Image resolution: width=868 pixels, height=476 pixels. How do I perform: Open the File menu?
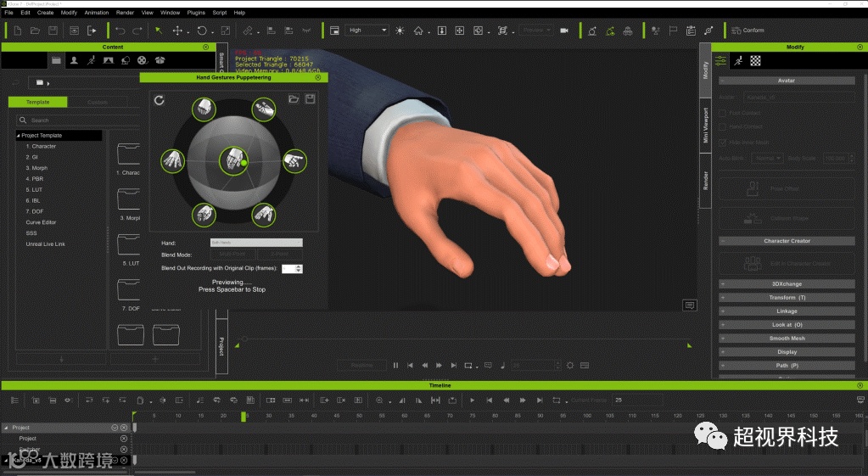point(8,12)
